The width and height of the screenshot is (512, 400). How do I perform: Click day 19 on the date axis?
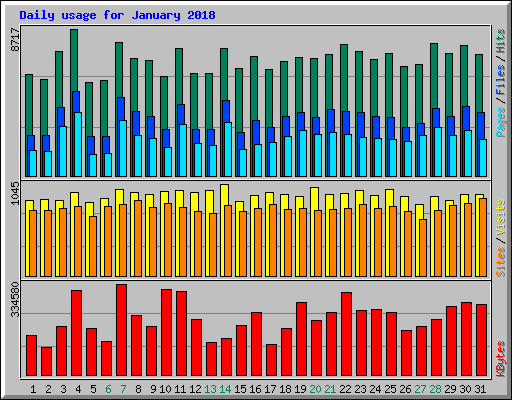click(300, 389)
